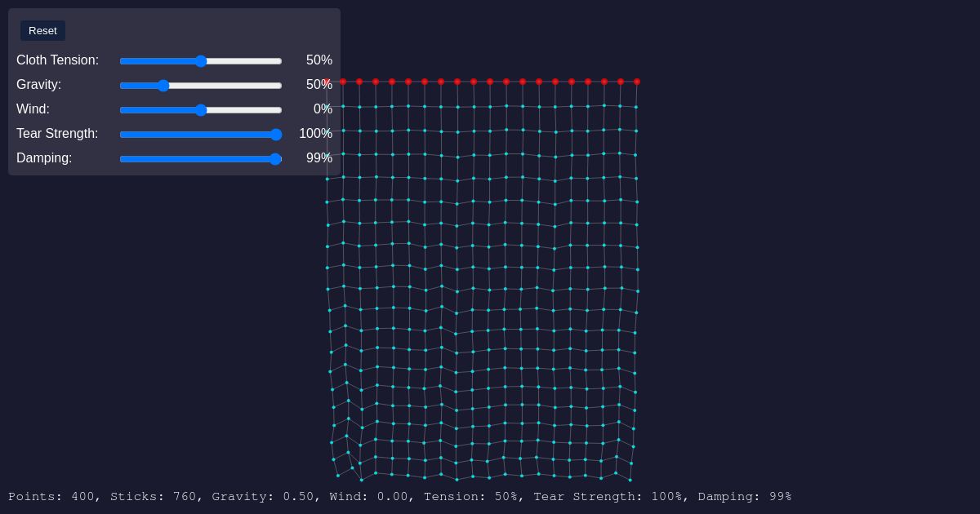Set the Gravity slider
This screenshot has height=514, width=980.
click(201, 86)
